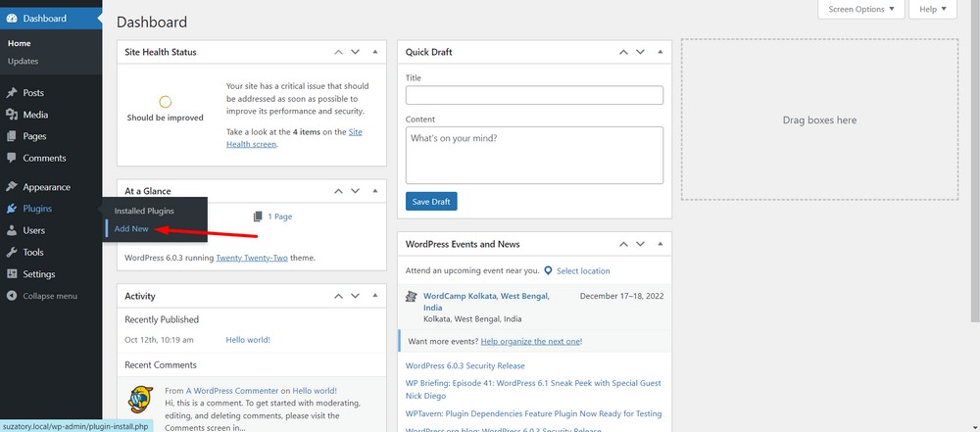
Task: Click the Media icon in sidebar
Action: [12, 115]
